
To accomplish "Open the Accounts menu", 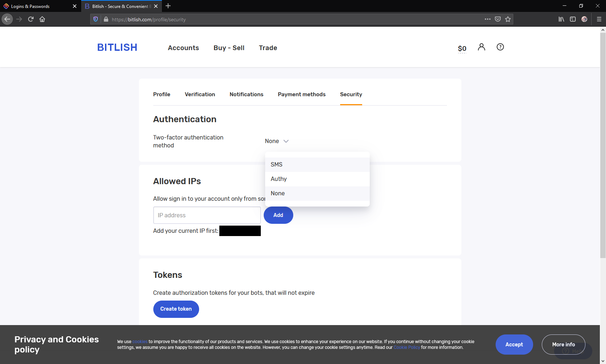I will click(183, 48).
